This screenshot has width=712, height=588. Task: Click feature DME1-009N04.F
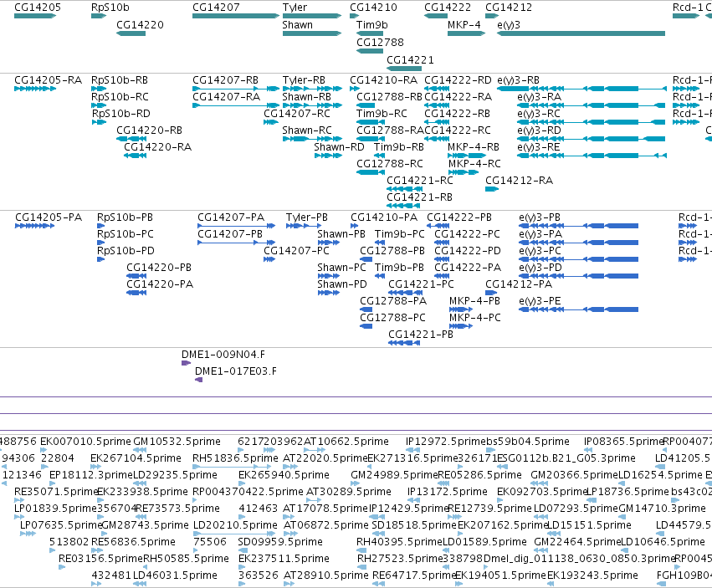tap(223, 355)
